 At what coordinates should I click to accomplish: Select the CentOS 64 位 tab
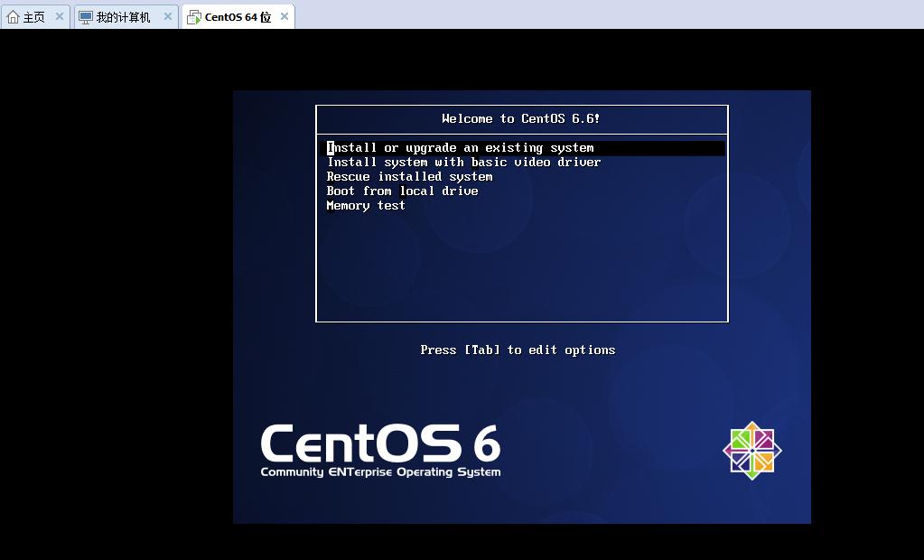[235, 15]
